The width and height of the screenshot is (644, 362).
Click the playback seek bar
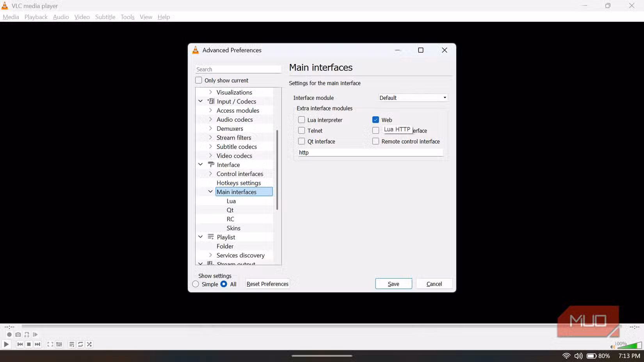[322, 326]
